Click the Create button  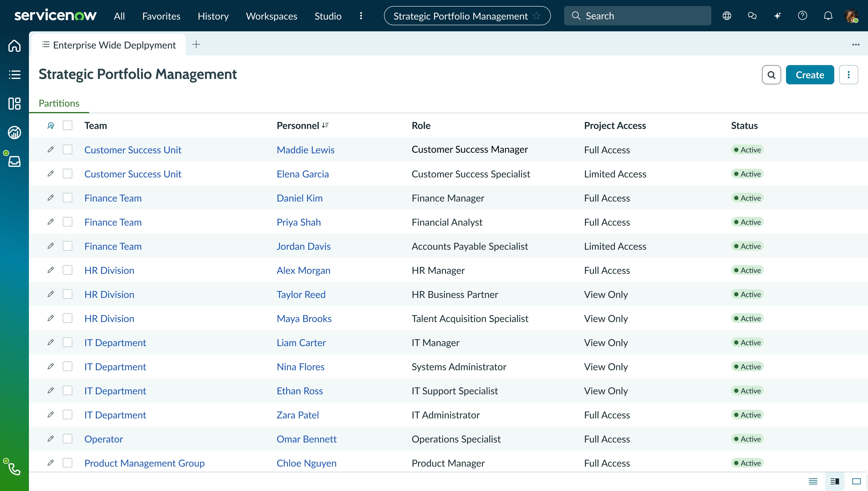810,75
